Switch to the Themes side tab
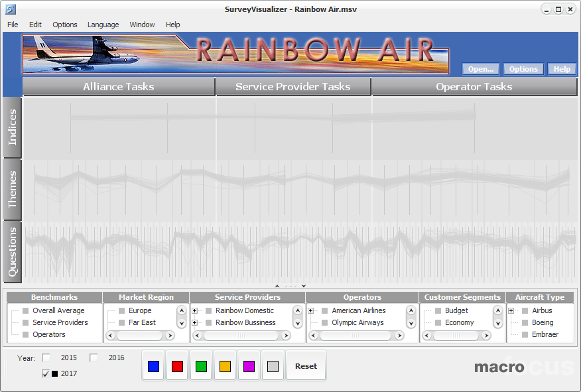This screenshot has width=581, height=392. click(x=13, y=190)
